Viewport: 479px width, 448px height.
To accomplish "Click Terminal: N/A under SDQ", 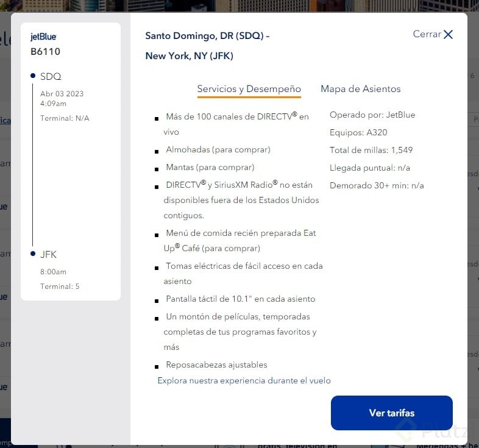I will tap(65, 118).
